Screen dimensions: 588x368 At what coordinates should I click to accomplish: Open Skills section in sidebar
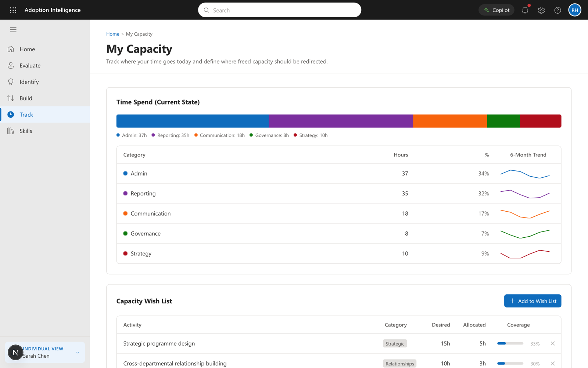45,131
